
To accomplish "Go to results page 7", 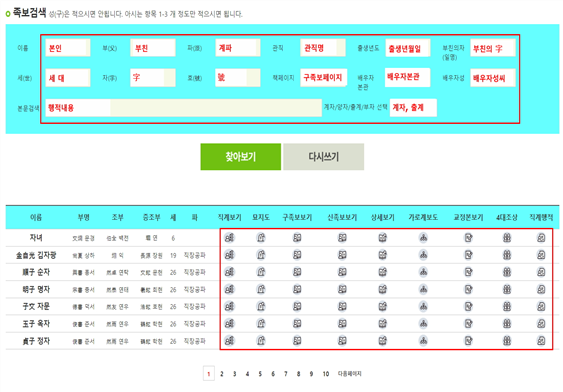I will 285,374.
